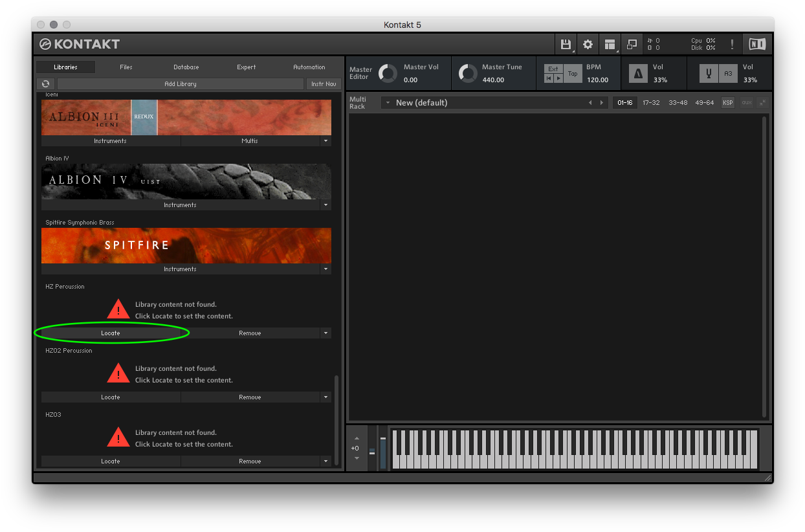Switch to the Libraries tab
This screenshot has height=532, width=805.
(65, 67)
